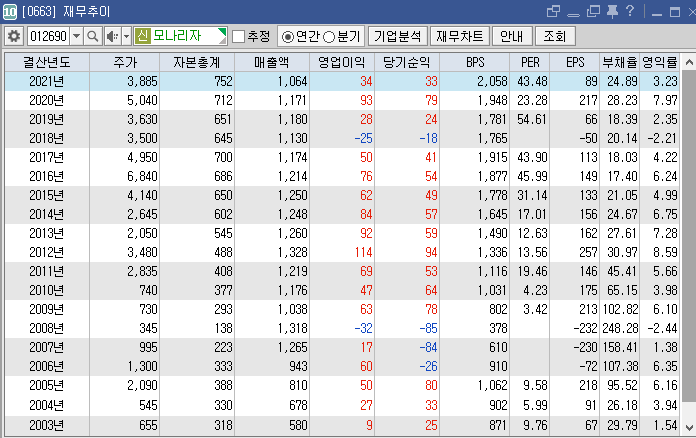Viewport: 696px width, 438px height.
Task: Click the underscore shrink icon in title bar
Action: point(573,15)
